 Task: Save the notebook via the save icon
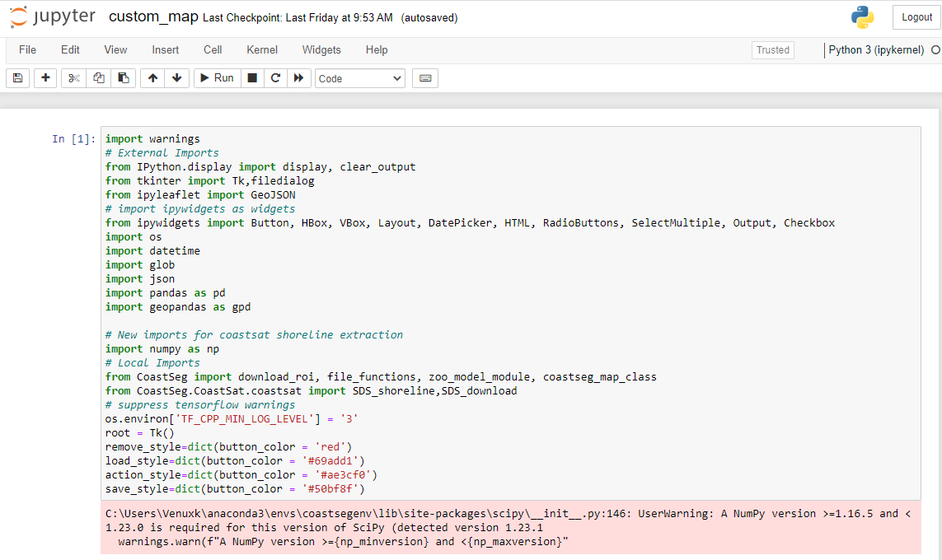pos(17,77)
